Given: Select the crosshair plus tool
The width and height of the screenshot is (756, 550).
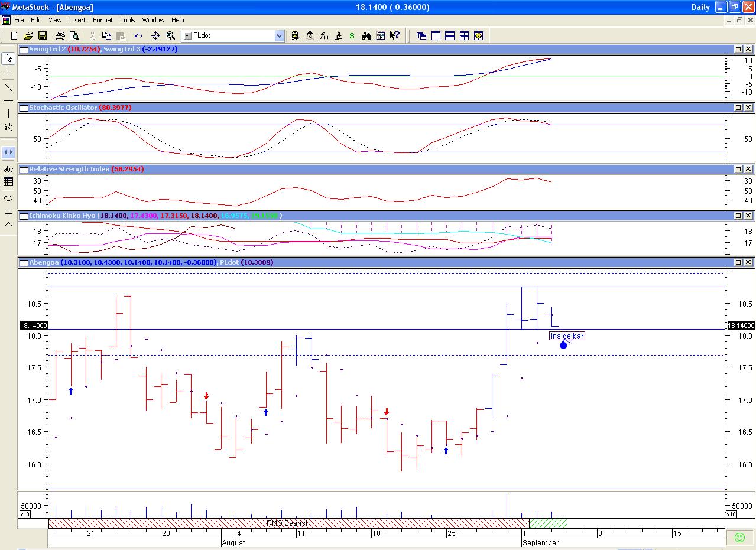Looking at the screenshot, I should [8, 71].
